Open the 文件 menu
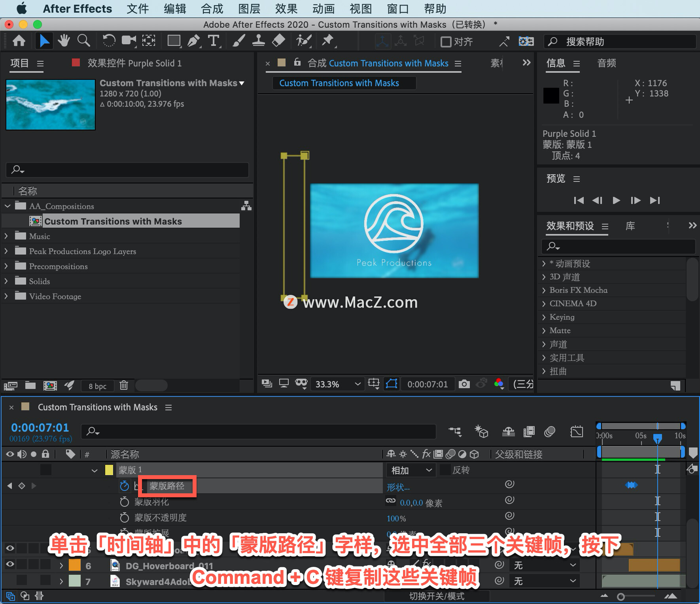700x604 pixels. coord(138,9)
